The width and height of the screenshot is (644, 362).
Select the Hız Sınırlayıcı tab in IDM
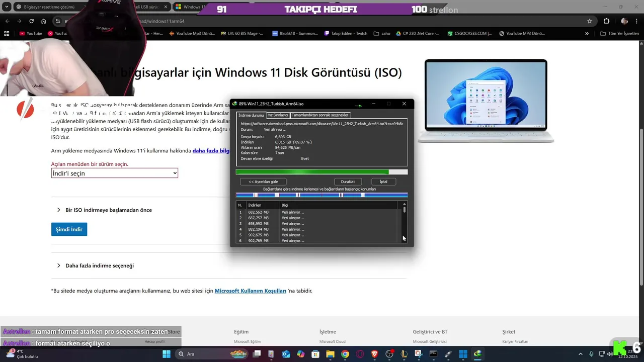point(278,115)
